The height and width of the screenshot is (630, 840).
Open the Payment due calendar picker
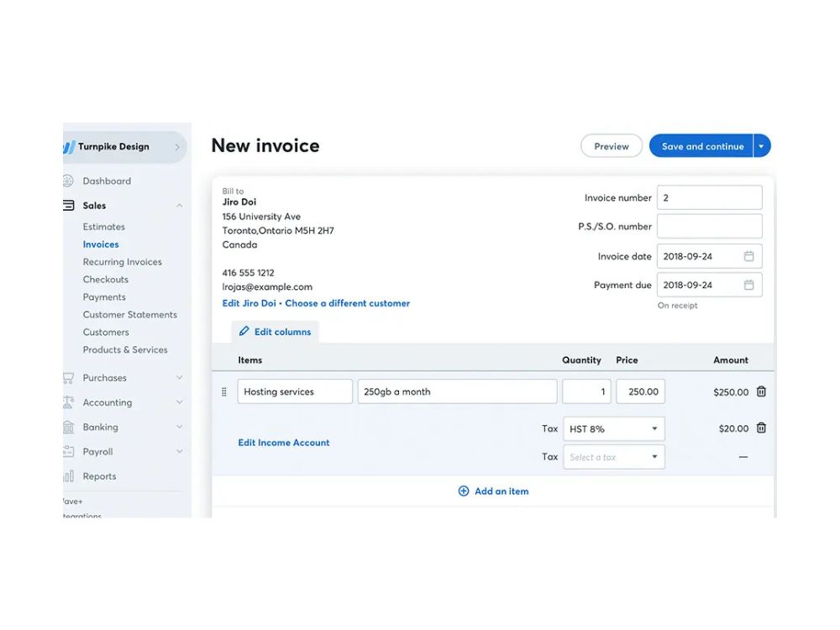pos(749,285)
